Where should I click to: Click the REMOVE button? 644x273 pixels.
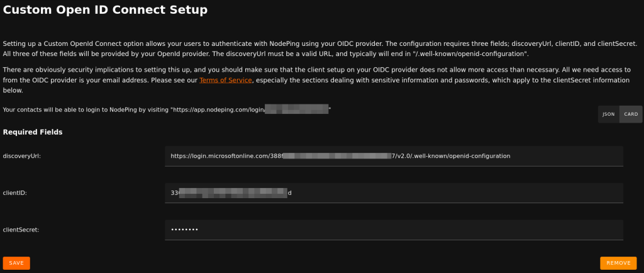(x=618, y=263)
